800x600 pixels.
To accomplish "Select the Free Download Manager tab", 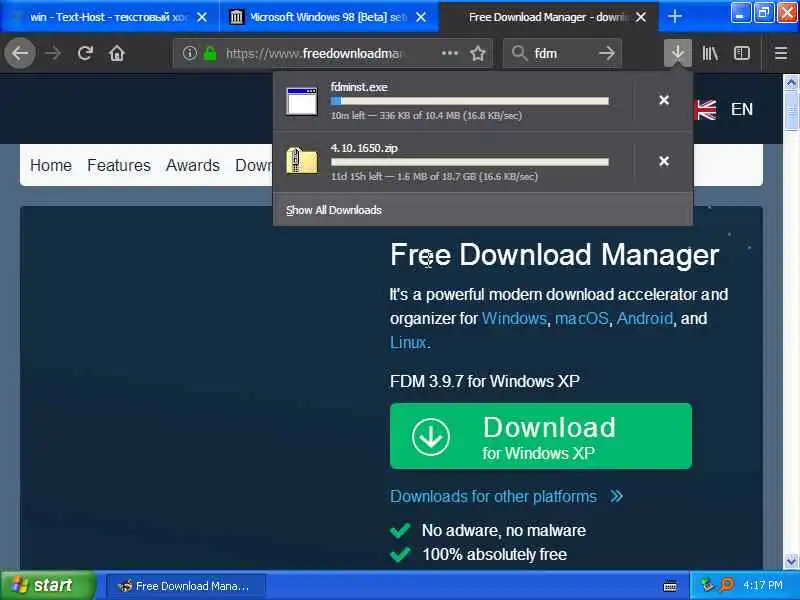I will click(548, 17).
